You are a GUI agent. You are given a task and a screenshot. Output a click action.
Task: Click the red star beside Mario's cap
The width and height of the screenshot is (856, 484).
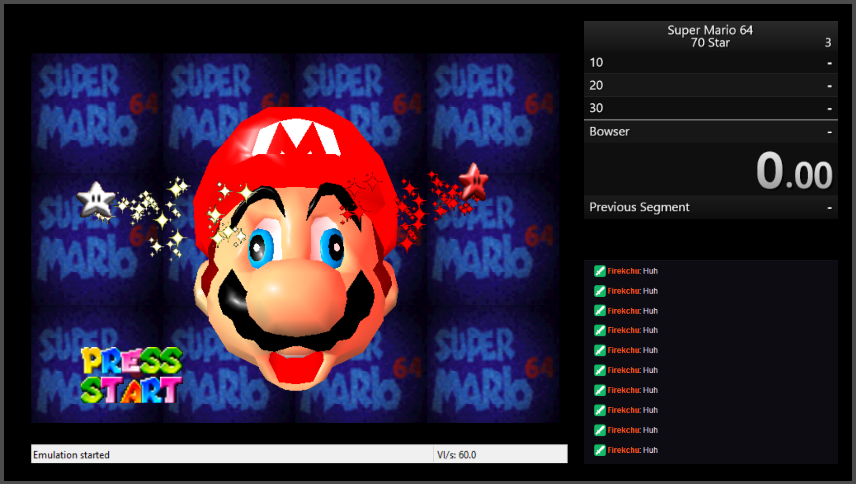click(473, 181)
